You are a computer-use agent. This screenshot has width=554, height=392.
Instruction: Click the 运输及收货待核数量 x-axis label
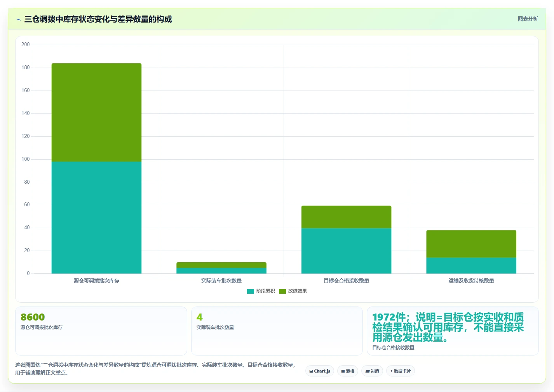(x=471, y=280)
